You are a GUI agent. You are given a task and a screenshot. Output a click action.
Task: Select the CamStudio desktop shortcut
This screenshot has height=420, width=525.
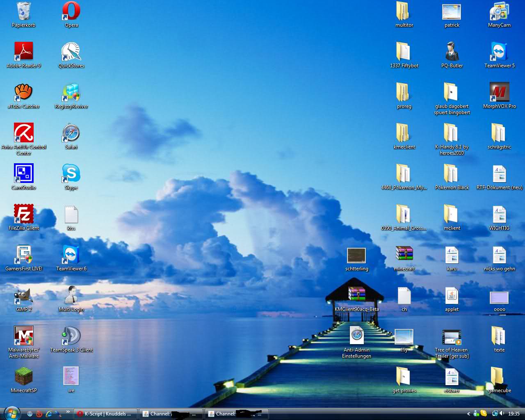(24, 173)
